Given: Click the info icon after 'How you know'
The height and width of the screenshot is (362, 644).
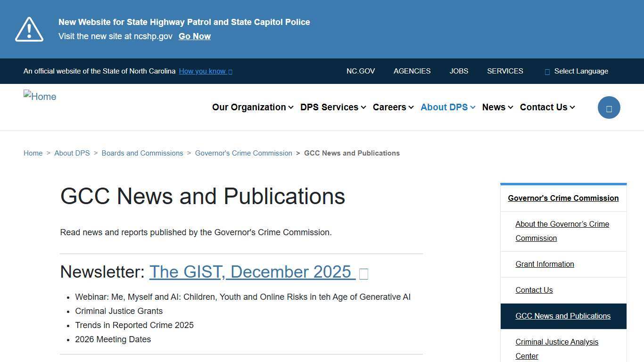Looking at the screenshot, I should (x=230, y=71).
